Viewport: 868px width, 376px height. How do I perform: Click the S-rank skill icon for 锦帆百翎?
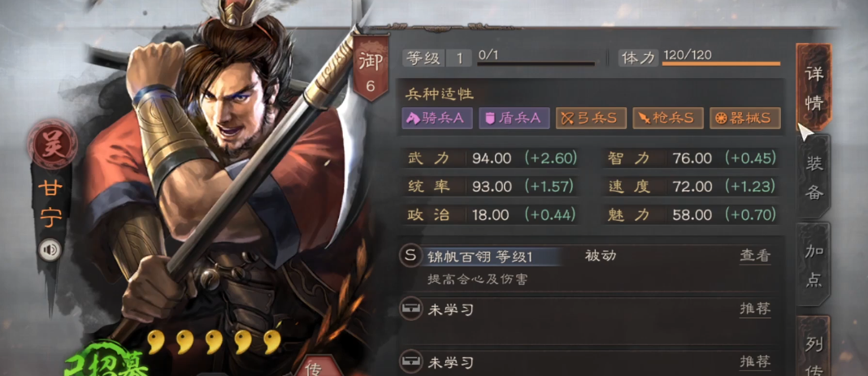pos(410,256)
